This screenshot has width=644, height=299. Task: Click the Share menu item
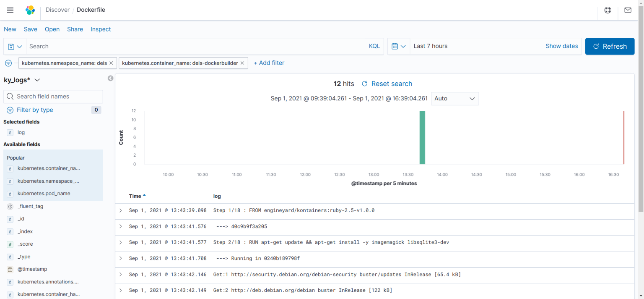coord(75,29)
